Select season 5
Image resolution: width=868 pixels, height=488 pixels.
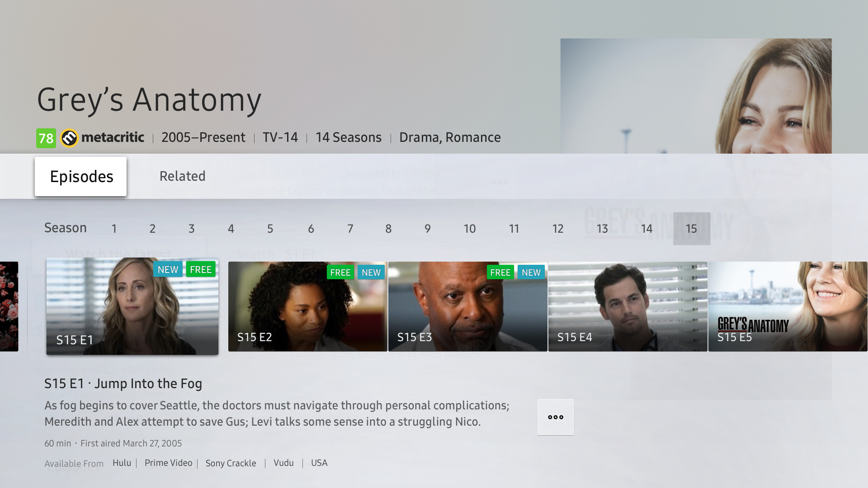(270, 229)
